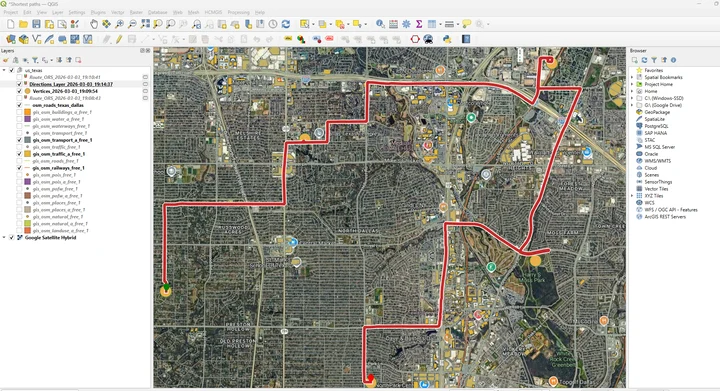Click the Refresh icon in Browser panel
Screen dimensions: 720x391
click(x=644, y=60)
